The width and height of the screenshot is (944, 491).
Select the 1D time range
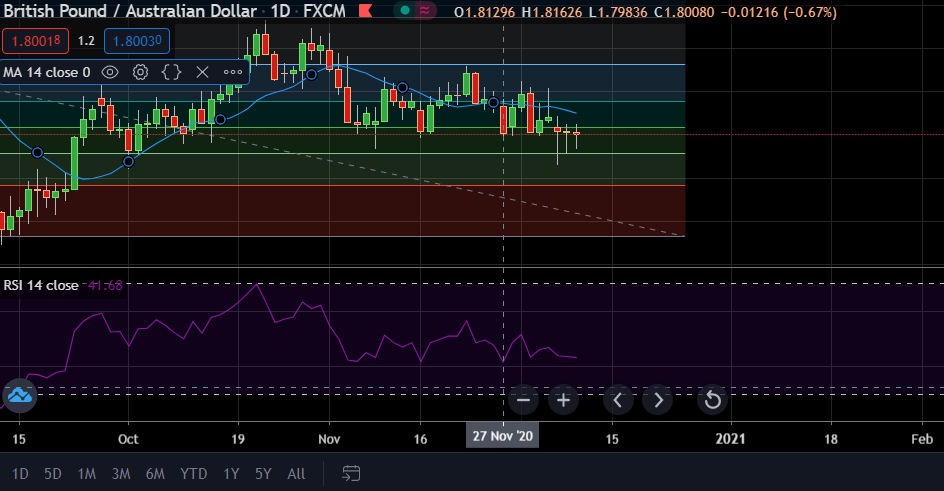[x=20, y=473]
